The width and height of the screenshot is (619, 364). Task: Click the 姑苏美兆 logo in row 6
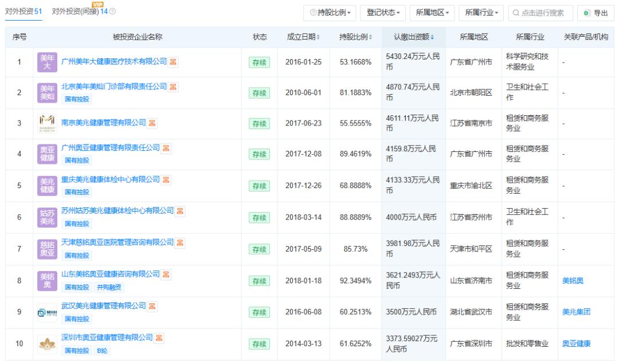pyautogui.click(x=48, y=217)
